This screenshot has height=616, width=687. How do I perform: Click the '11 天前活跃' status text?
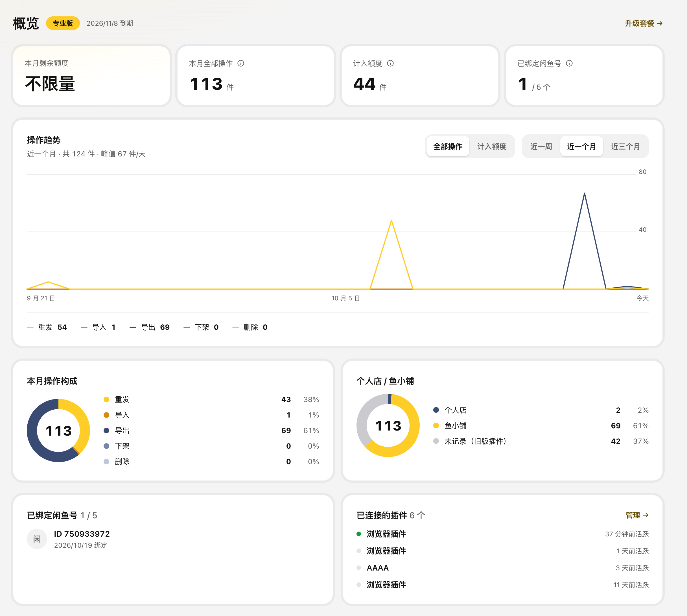pos(631,585)
